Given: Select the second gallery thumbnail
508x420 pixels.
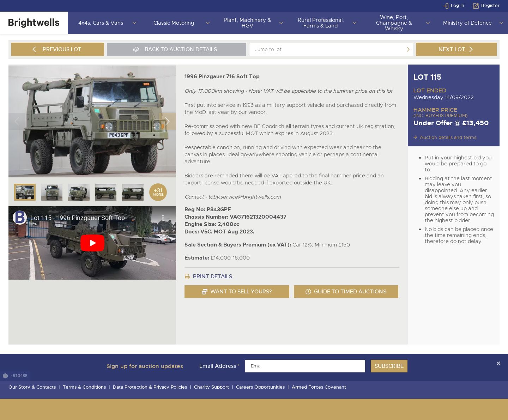Looking at the screenshot, I should tap(52, 192).
